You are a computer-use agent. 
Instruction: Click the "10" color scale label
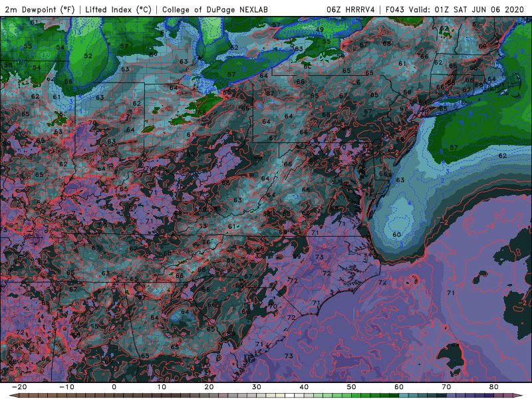pos(162,387)
